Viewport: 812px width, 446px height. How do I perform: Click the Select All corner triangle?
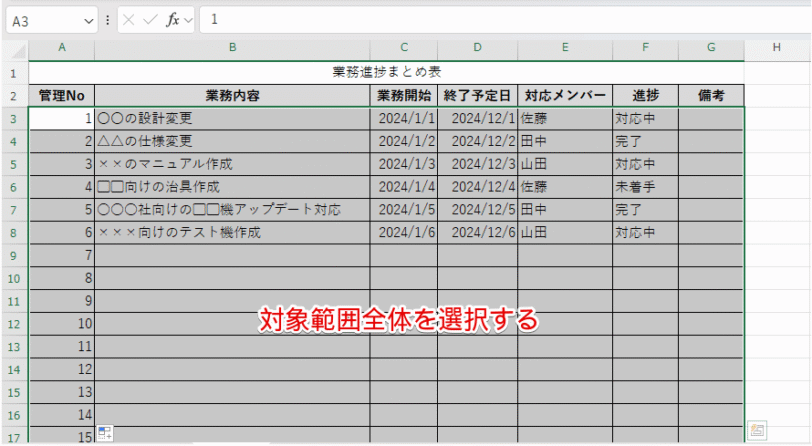click(19, 51)
